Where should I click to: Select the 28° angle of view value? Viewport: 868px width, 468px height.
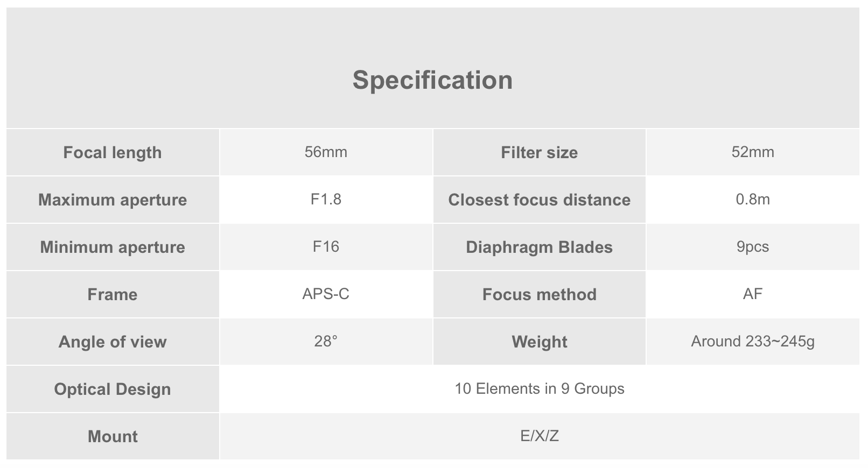click(326, 342)
